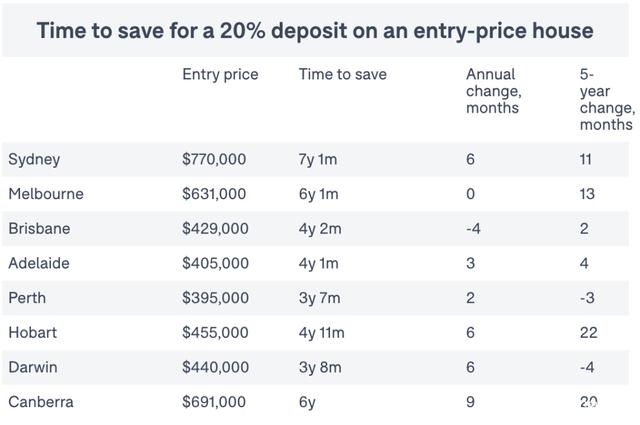Screen dimensions: 640x425
Task: Select the Entry price column header
Action: click(220, 75)
